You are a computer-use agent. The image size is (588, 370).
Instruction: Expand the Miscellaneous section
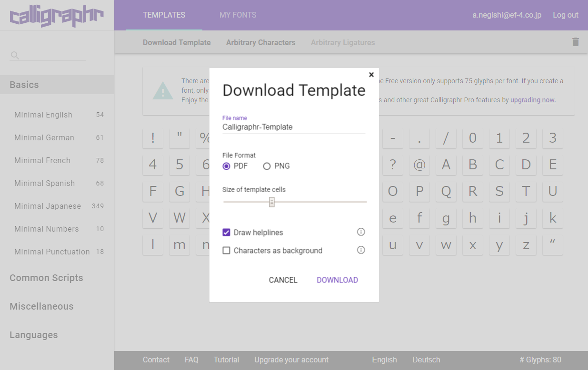(x=41, y=306)
